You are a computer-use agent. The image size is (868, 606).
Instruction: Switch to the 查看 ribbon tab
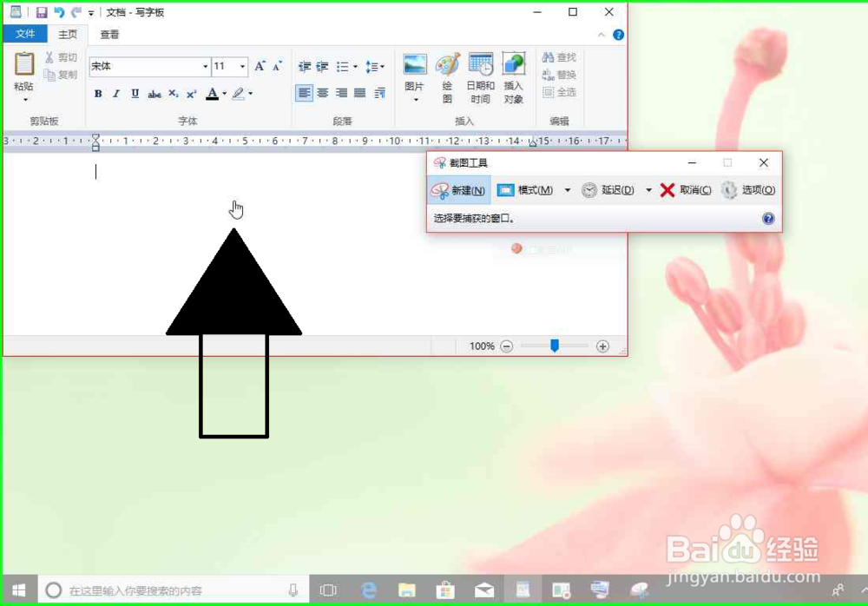pos(108,34)
